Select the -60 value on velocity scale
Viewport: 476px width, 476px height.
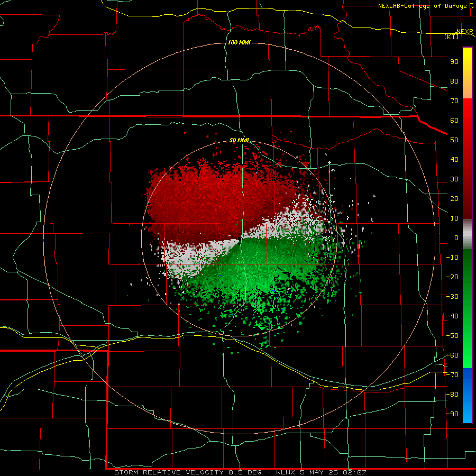pos(452,355)
